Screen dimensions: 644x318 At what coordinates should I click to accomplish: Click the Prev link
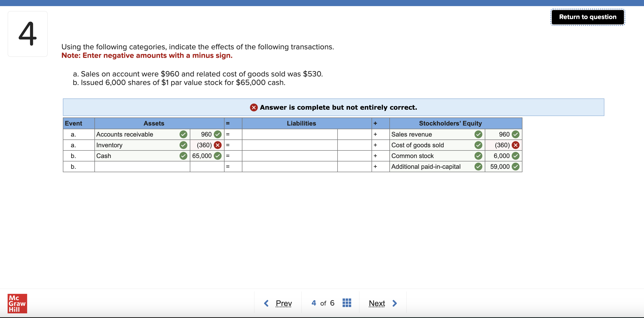pos(283,303)
